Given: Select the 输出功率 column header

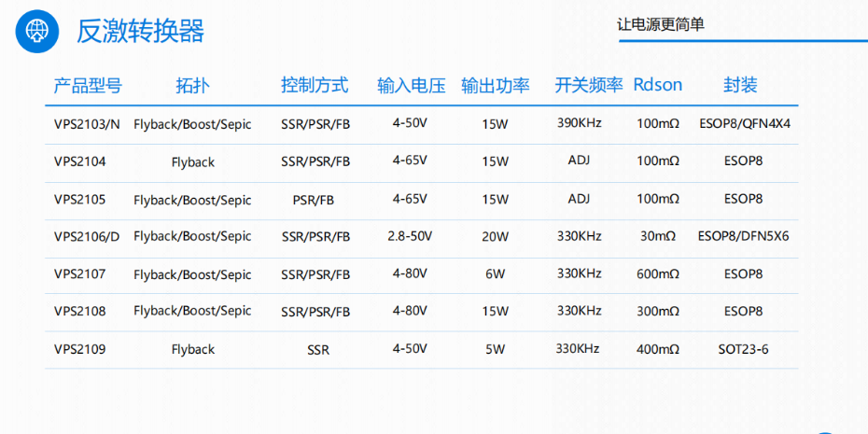Looking at the screenshot, I should tap(496, 86).
